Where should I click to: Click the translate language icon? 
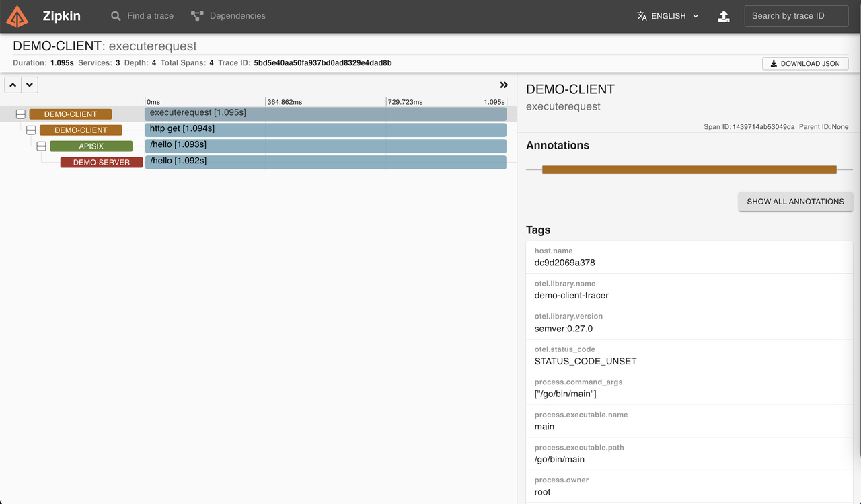click(x=642, y=16)
